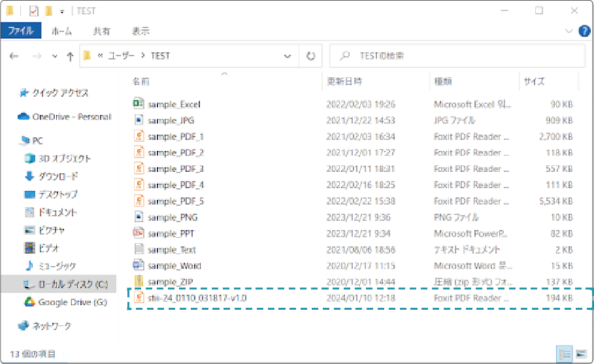Screen dimensions: 594x364
Task: Switch to the 表示 ribbon tab
Action: click(140, 31)
